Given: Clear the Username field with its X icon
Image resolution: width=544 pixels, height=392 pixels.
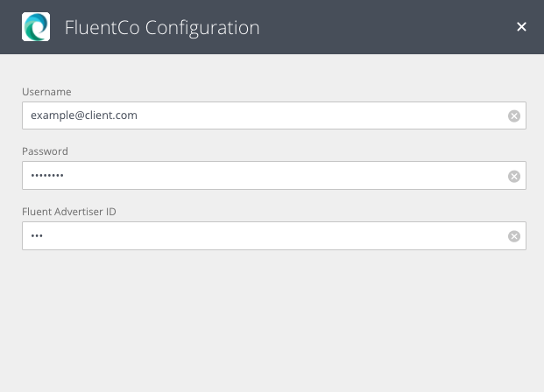Looking at the screenshot, I should [x=514, y=115].
